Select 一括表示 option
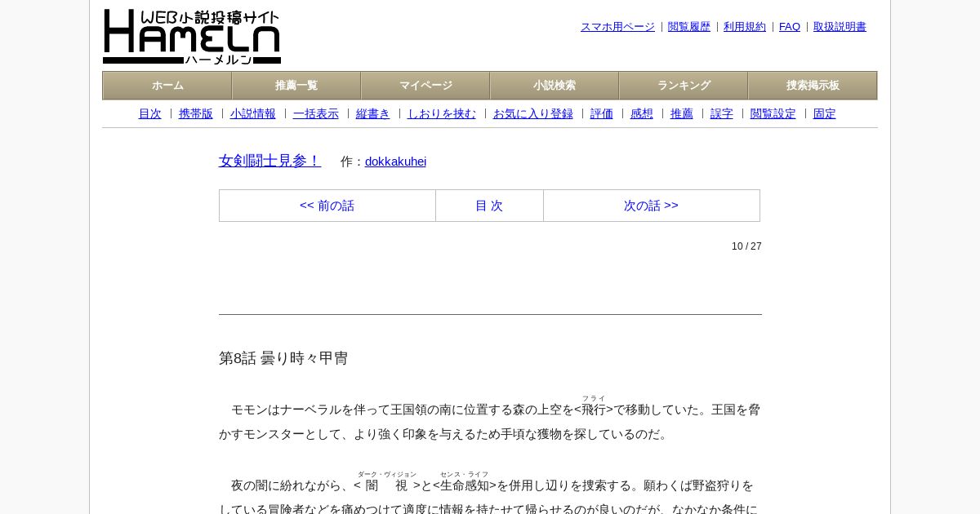 (x=316, y=114)
